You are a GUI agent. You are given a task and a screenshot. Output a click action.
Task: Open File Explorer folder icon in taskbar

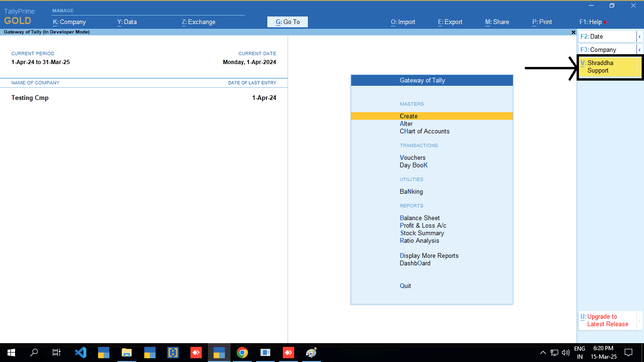pyautogui.click(x=127, y=352)
